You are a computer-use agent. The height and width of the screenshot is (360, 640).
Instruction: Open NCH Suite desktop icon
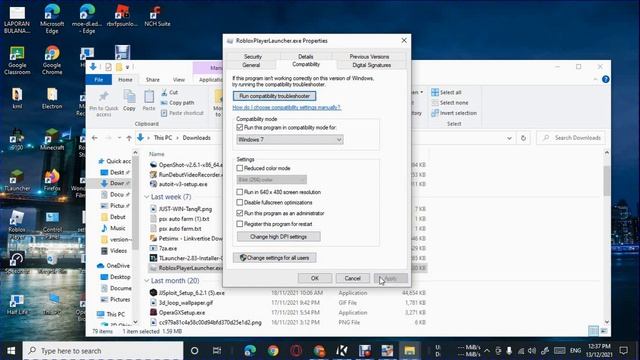(157, 16)
